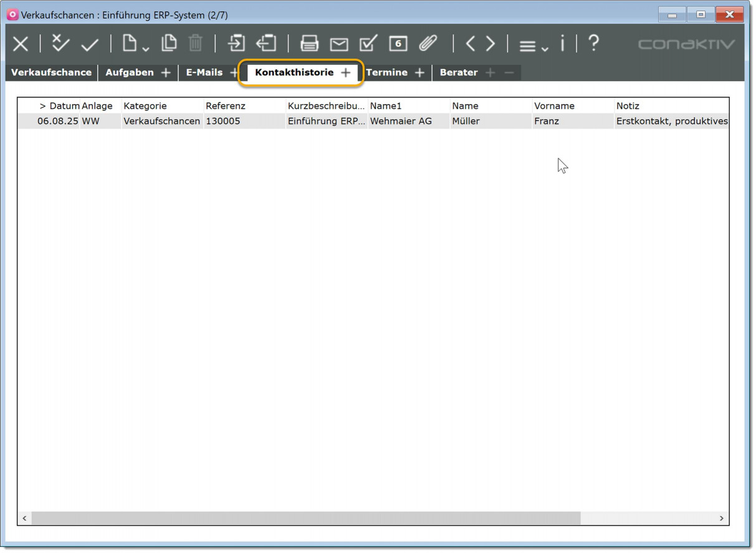The width and height of the screenshot is (756, 553).
Task: Select the Wehmaier AG row entry
Action: 401,121
